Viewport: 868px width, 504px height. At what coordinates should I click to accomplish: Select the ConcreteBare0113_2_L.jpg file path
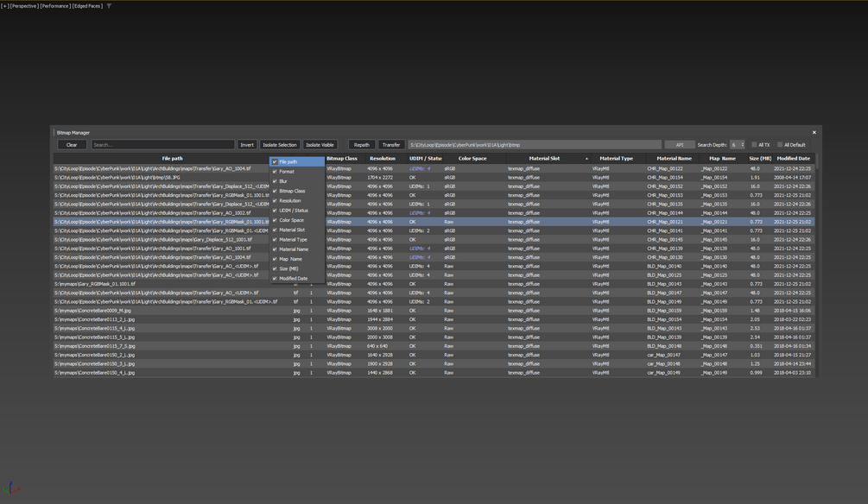coord(94,320)
